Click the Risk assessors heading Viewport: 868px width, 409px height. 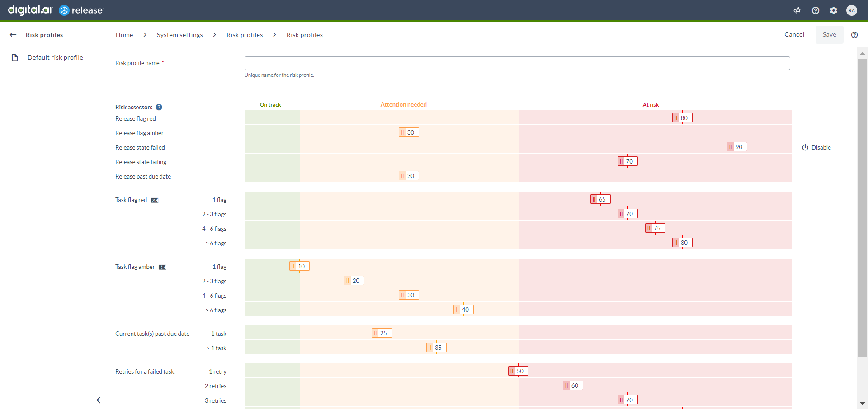tap(134, 107)
